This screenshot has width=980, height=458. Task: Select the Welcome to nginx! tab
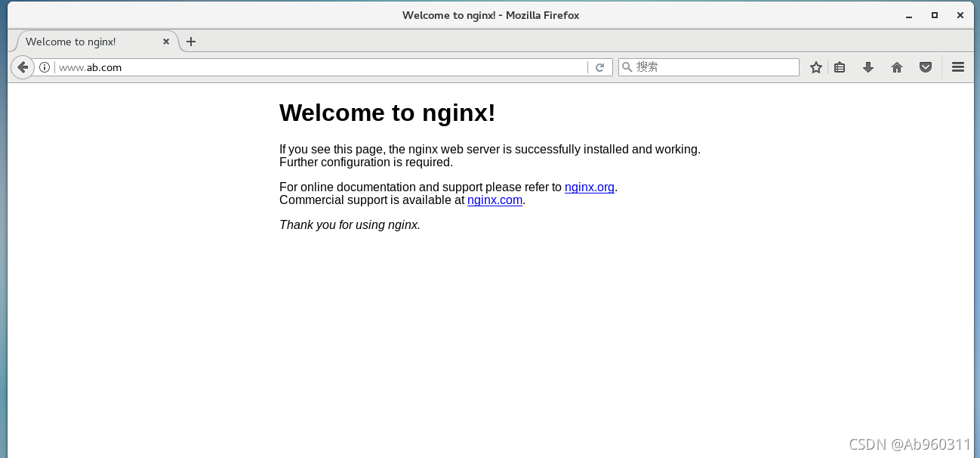click(x=94, y=42)
